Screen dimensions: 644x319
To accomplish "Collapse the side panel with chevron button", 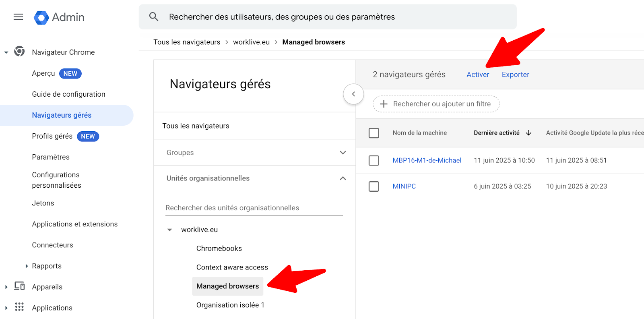I will (x=353, y=94).
